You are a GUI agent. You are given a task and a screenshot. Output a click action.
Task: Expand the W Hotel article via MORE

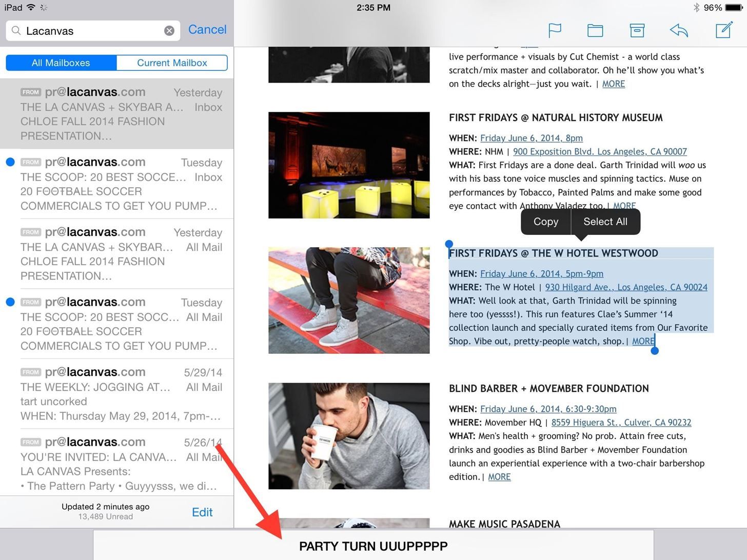643,341
